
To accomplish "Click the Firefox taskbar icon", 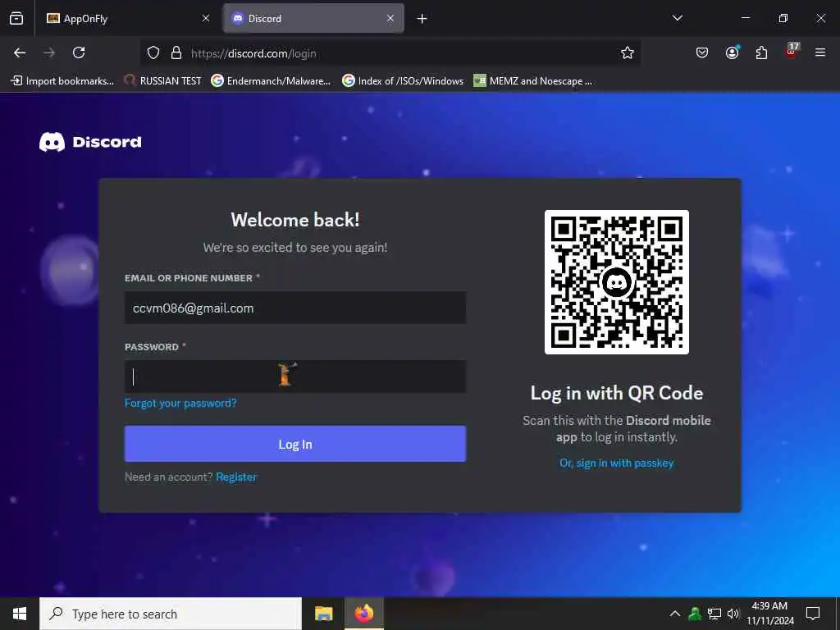I will pos(363,614).
